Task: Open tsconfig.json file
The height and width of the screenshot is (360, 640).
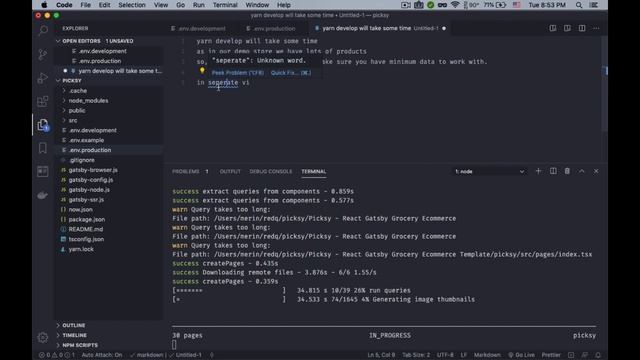Action: coord(86,239)
